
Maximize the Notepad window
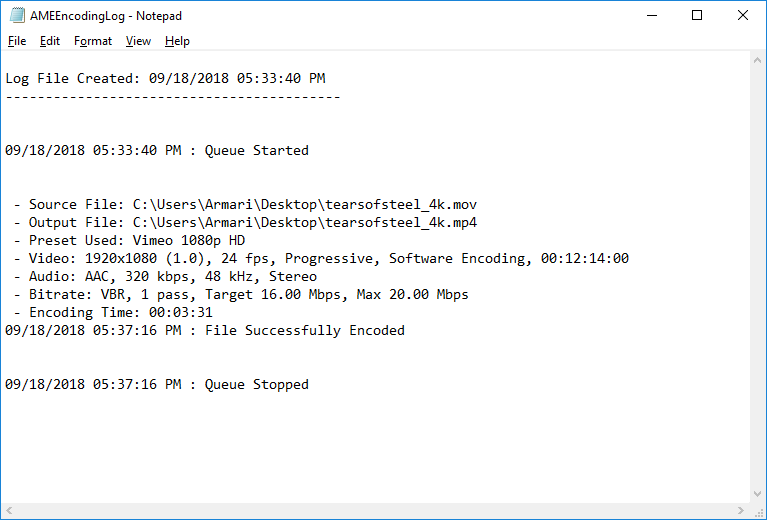click(697, 16)
